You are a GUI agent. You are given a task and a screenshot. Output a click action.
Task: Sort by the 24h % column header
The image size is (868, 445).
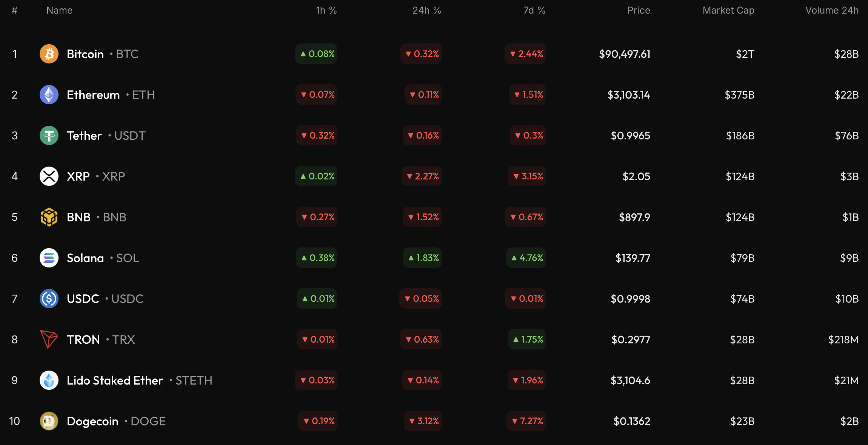tap(426, 11)
